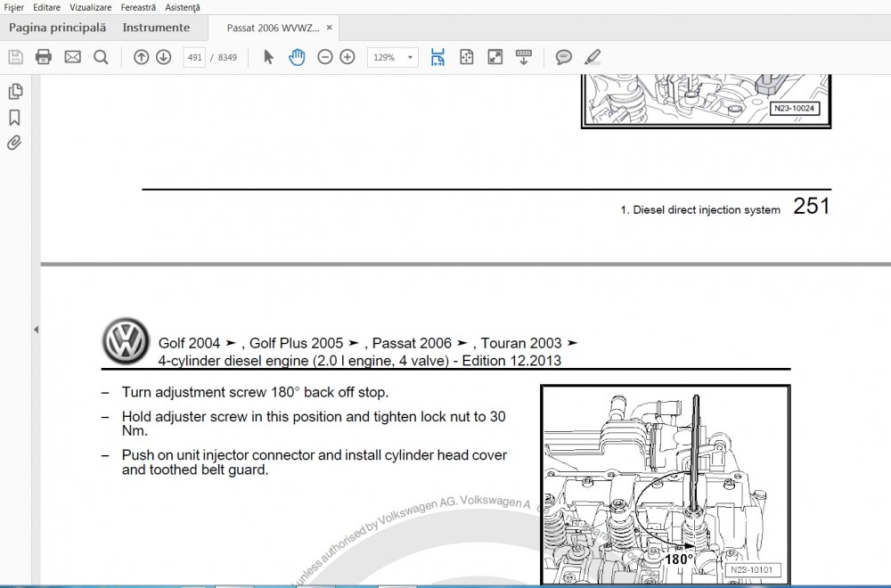This screenshot has width=891, height=588.
Task: Add a comment with speech bubble icon
Action: [x=563, y=57]
